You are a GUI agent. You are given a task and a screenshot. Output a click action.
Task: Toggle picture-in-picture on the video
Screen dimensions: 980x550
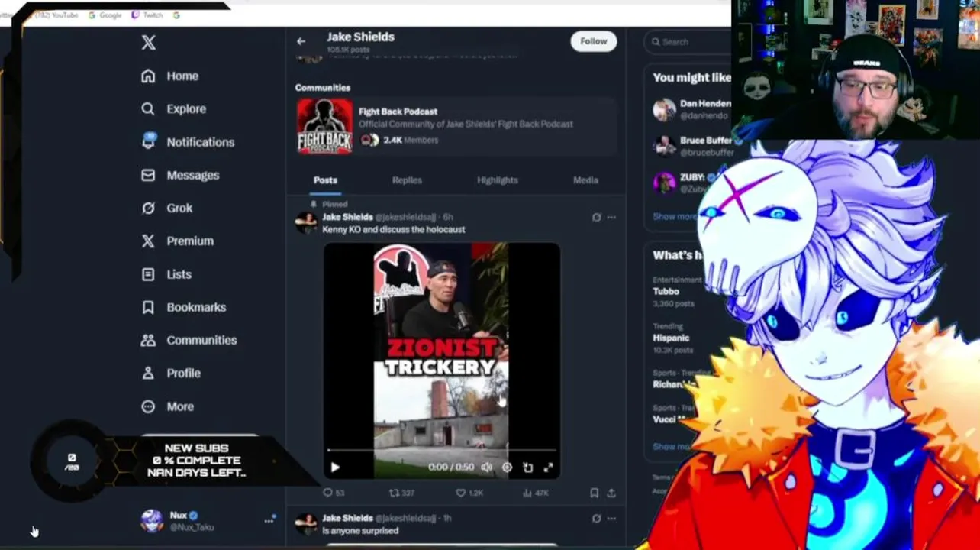(x=527, y=467)
